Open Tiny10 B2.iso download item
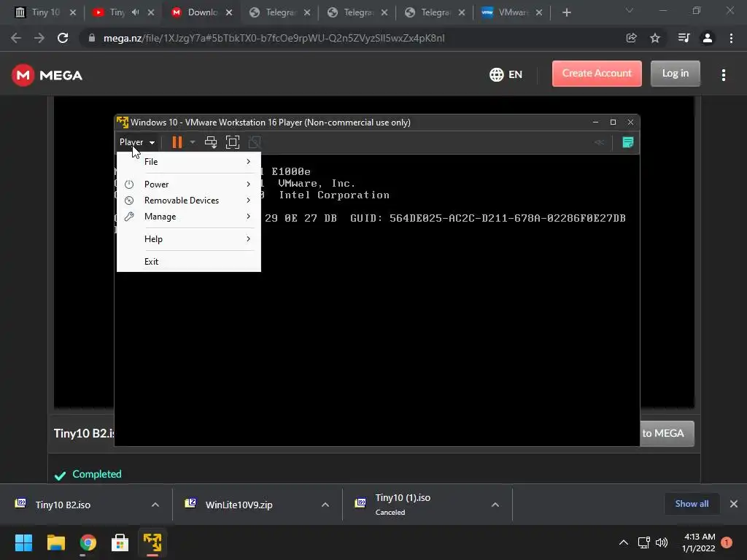 [x=63, y=505]
